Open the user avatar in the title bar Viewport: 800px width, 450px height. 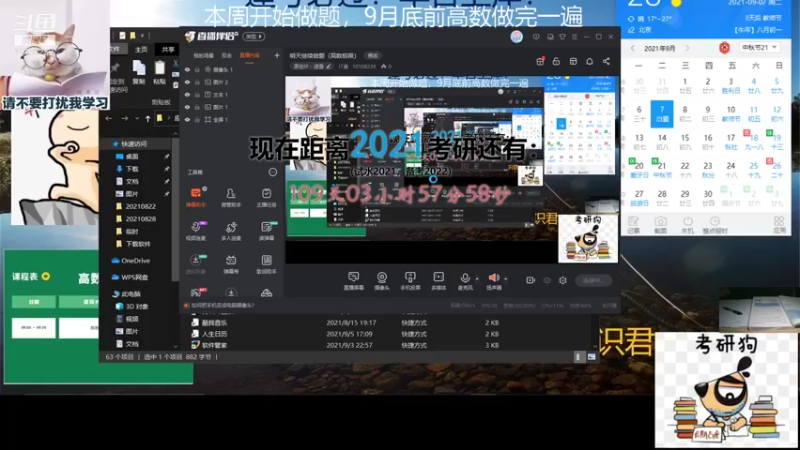516,37
